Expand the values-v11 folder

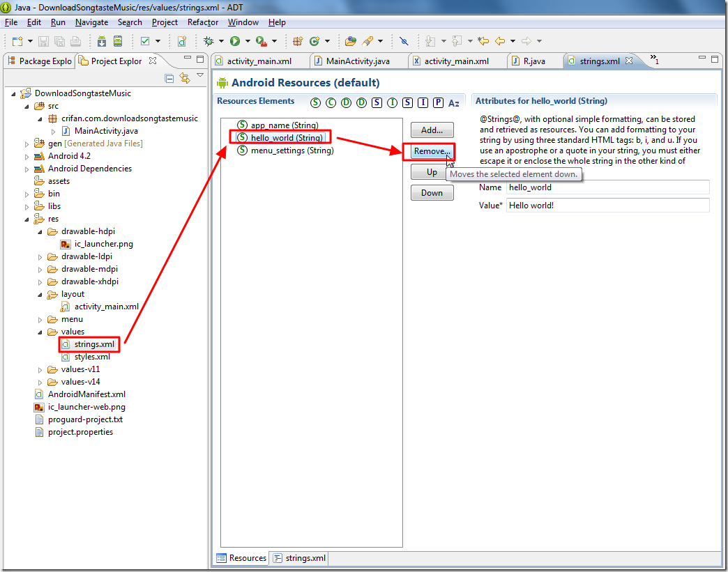(40, 370)
